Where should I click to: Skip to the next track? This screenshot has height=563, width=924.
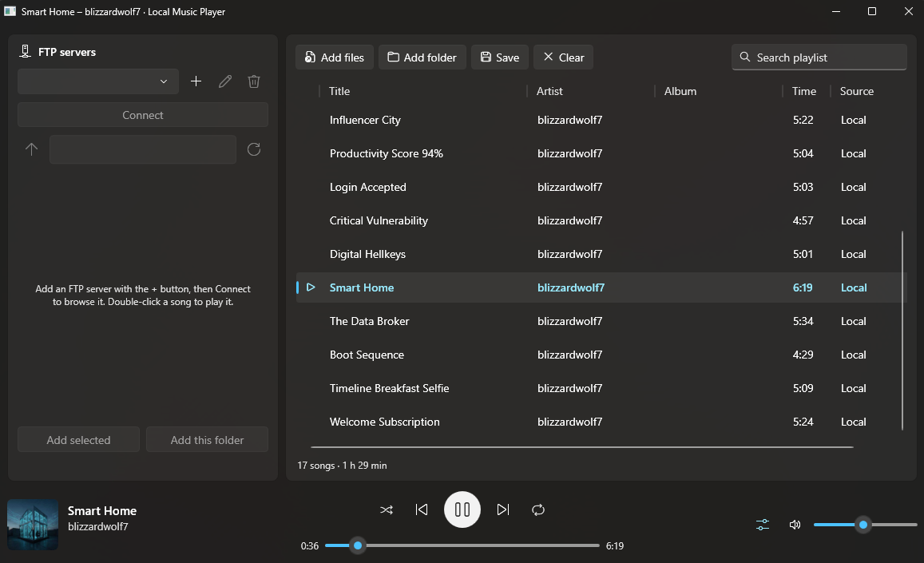click(502, 509)
